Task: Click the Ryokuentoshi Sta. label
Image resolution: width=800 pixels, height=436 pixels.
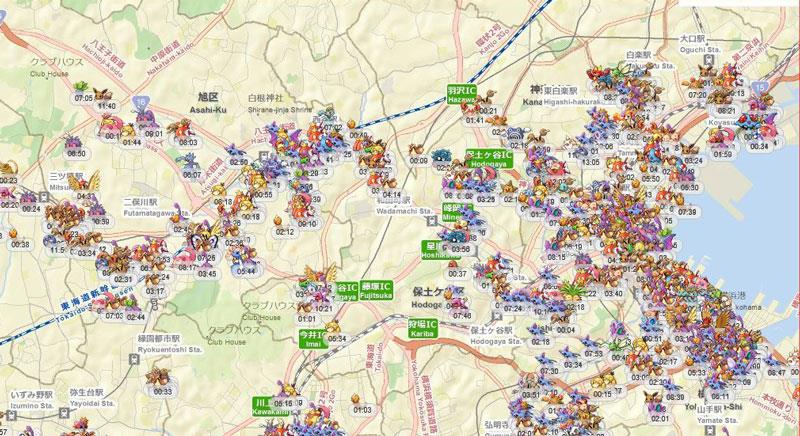Action: [x=170, y=350]
